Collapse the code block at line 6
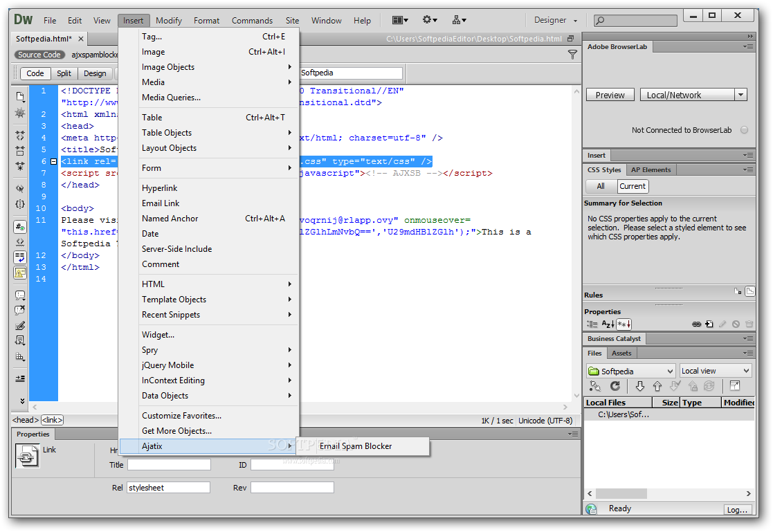 (x=54, y=161)
